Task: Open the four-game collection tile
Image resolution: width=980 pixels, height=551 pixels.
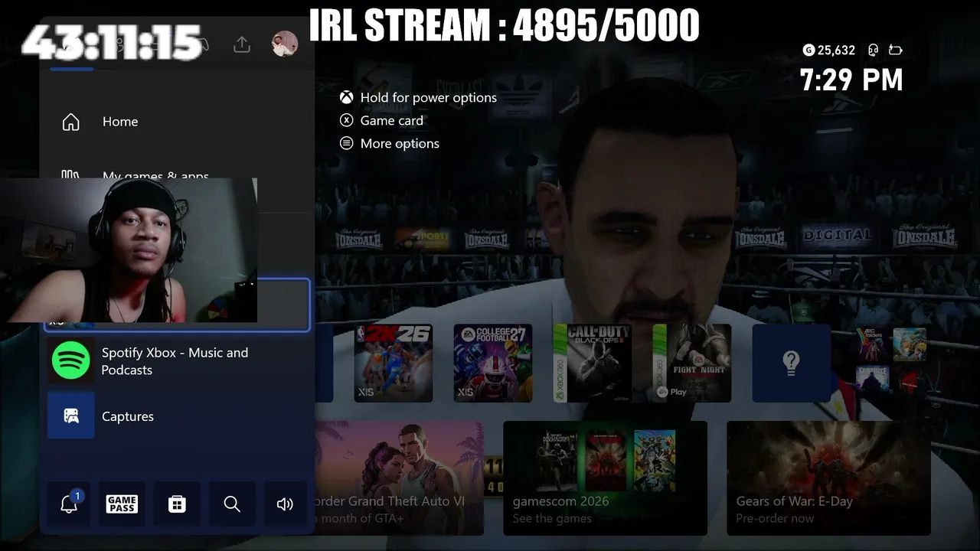Action: [891, 363]
